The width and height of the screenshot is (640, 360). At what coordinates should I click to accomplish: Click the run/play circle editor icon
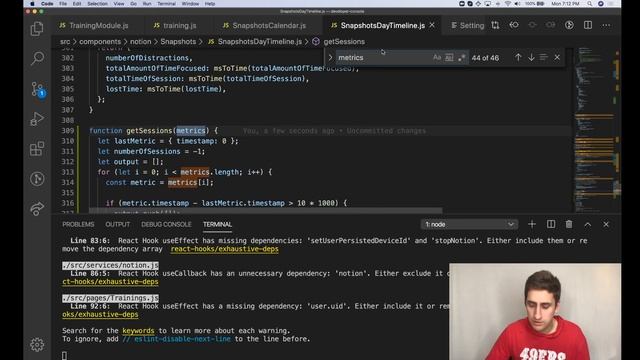(569, 25)
